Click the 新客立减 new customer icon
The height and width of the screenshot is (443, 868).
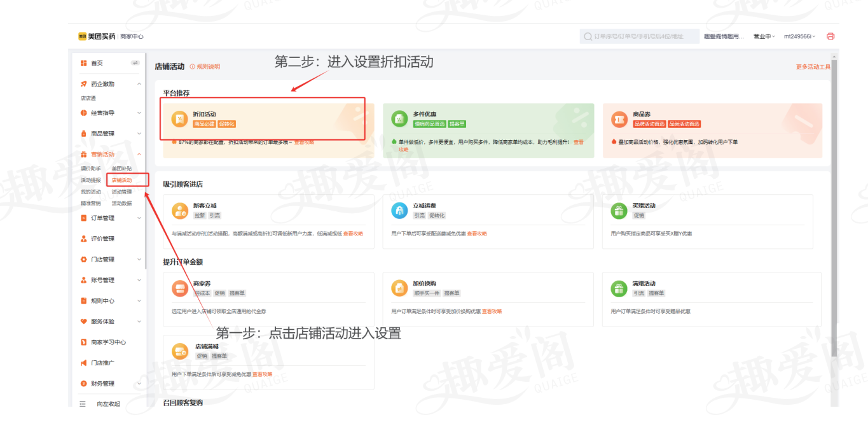180,211
